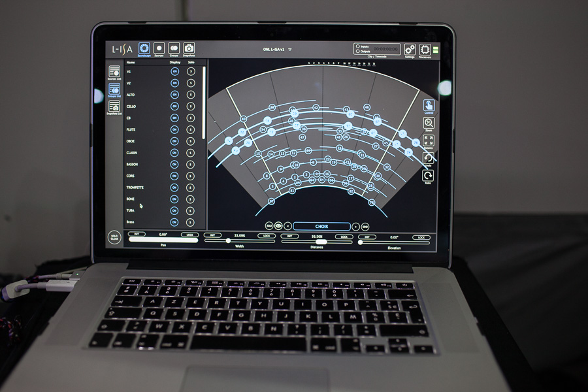Viewport: 588px width, 392px height.
Task: Click the Elevation slider handle
Action: coord(361,242)
